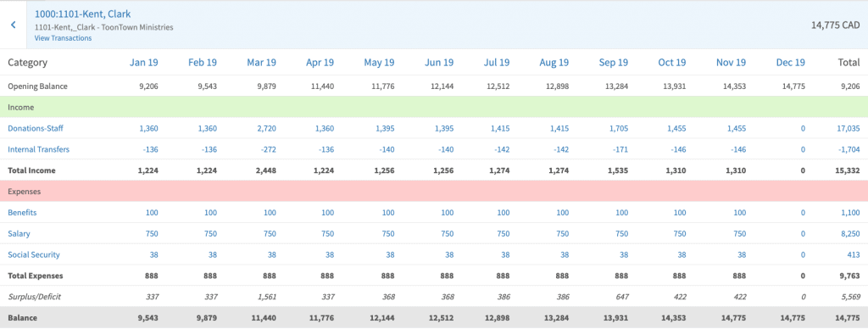The height and width of the screenshot is (329, 868).
Task: Click the back chevron arrow icon
Action: [14, 25]
